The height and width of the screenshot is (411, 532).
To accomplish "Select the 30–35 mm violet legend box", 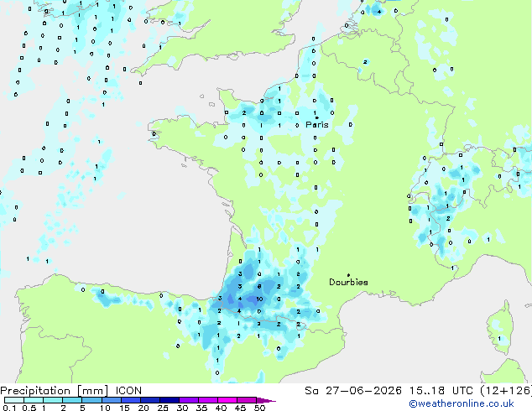I will click(188, 400).
